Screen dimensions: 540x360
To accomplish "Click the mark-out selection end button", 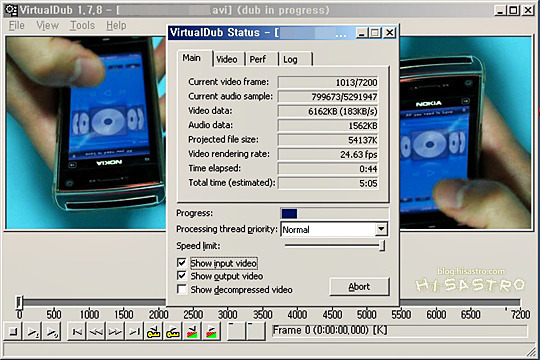I will point(255,331).
